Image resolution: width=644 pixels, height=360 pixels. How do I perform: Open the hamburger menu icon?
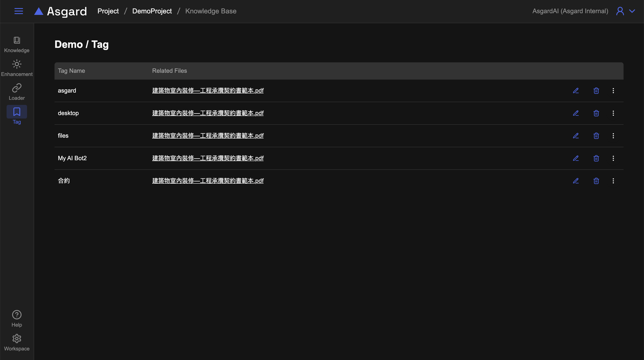pos(19,11)
